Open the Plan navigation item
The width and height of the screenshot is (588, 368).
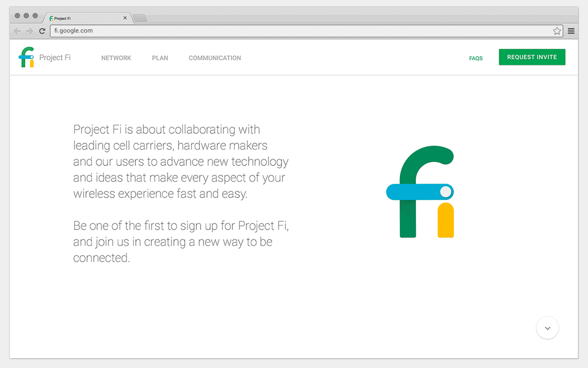pyautogui.click(x=160, y=58)
